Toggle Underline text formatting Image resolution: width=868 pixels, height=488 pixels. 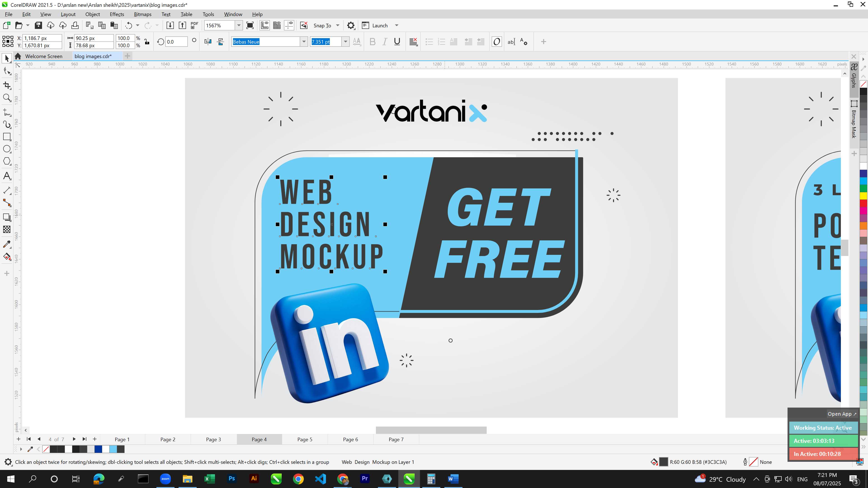pyautogui.click(x=397, y=42)
